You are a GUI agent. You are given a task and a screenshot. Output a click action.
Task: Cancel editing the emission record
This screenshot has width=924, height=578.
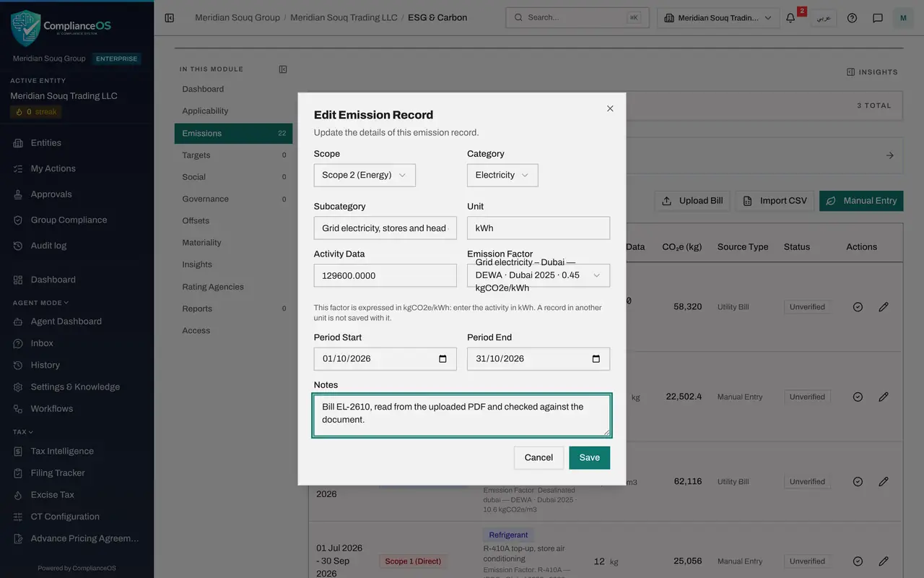[x=539, y=458]
